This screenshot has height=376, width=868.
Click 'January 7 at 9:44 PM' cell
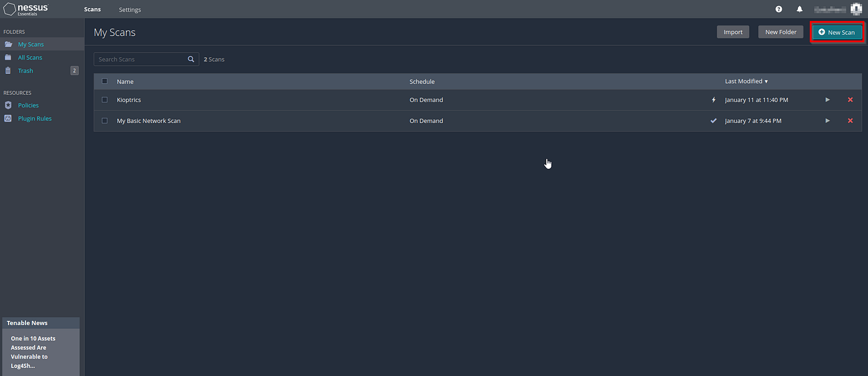pyautogui.click(x=753, y=121)
